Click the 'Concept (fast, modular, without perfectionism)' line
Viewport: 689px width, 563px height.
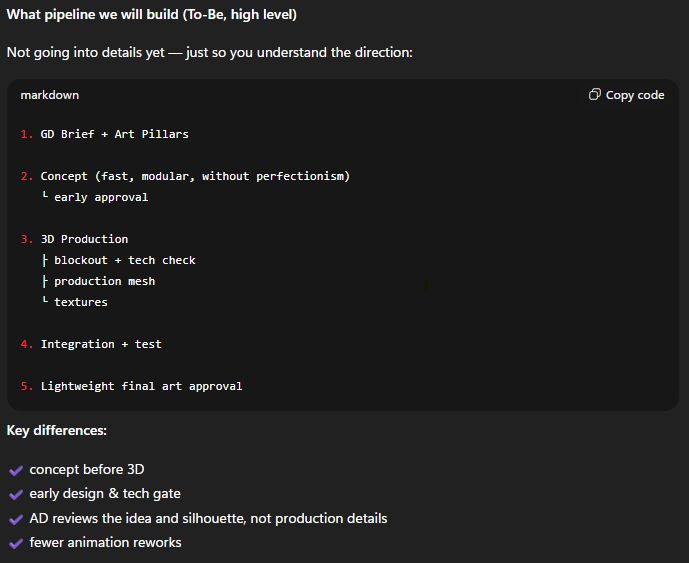[x=195, y=176]
